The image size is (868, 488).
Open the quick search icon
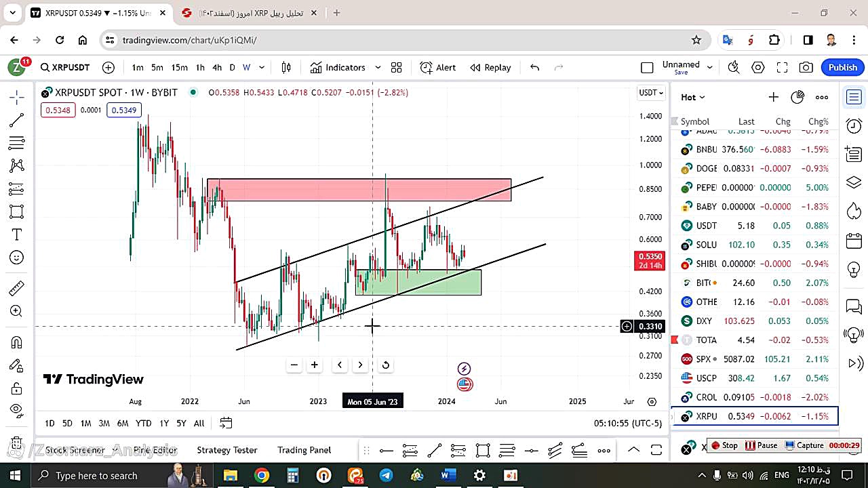(x=734, y=67)
